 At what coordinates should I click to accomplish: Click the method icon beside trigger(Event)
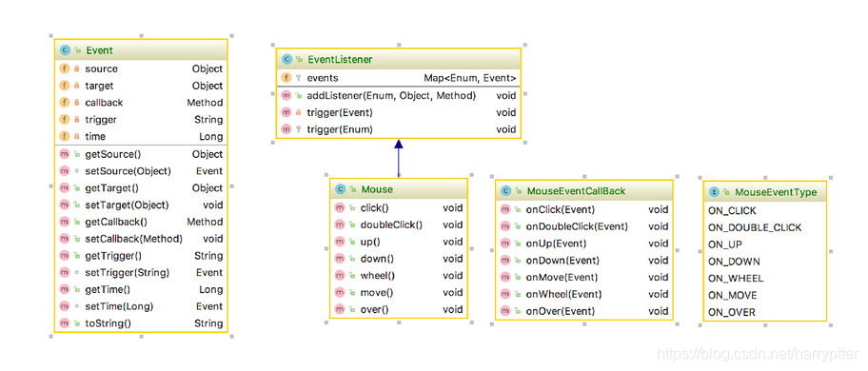click(x=286, y=112)
